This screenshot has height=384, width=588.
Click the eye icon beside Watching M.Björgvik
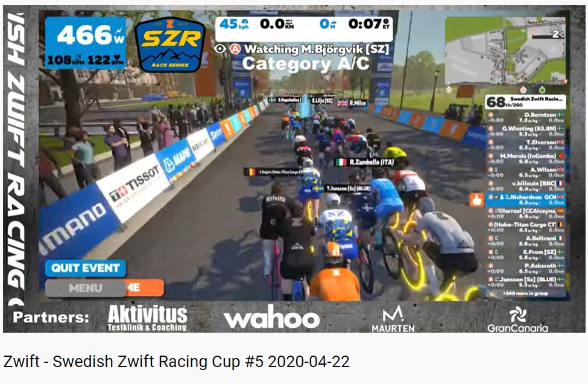(220, 49)
